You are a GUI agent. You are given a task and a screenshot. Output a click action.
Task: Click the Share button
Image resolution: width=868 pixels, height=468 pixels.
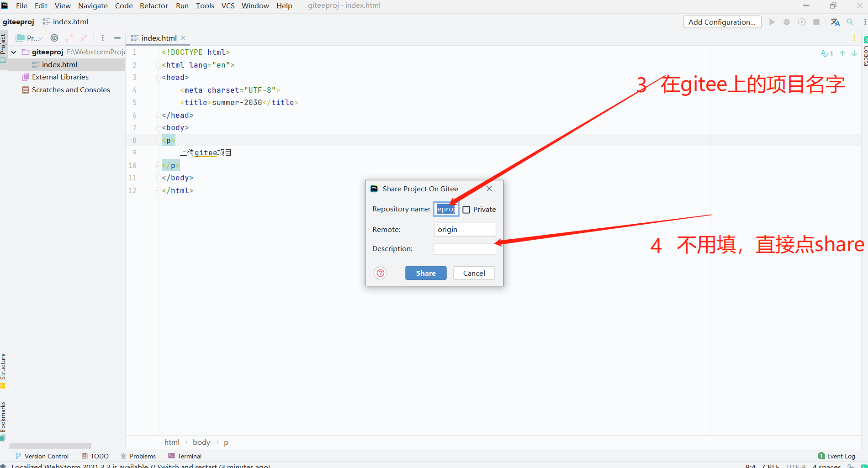(426, 273)
